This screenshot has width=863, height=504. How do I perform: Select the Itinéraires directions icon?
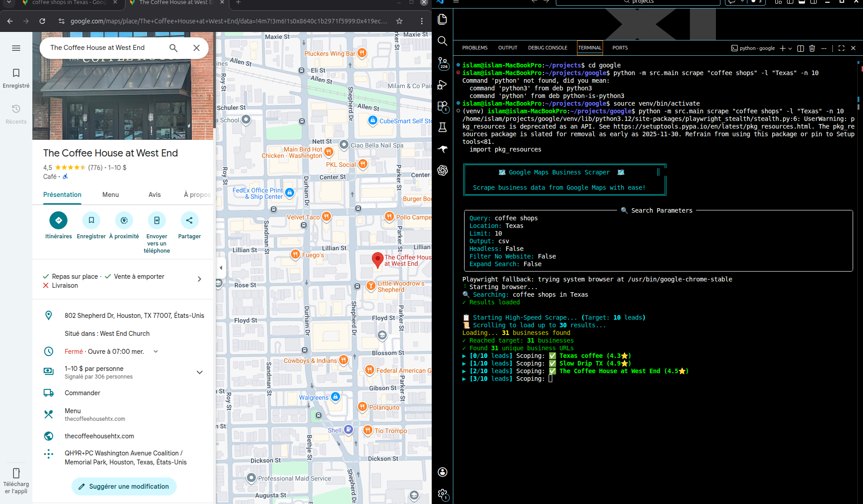pos(58,220)
